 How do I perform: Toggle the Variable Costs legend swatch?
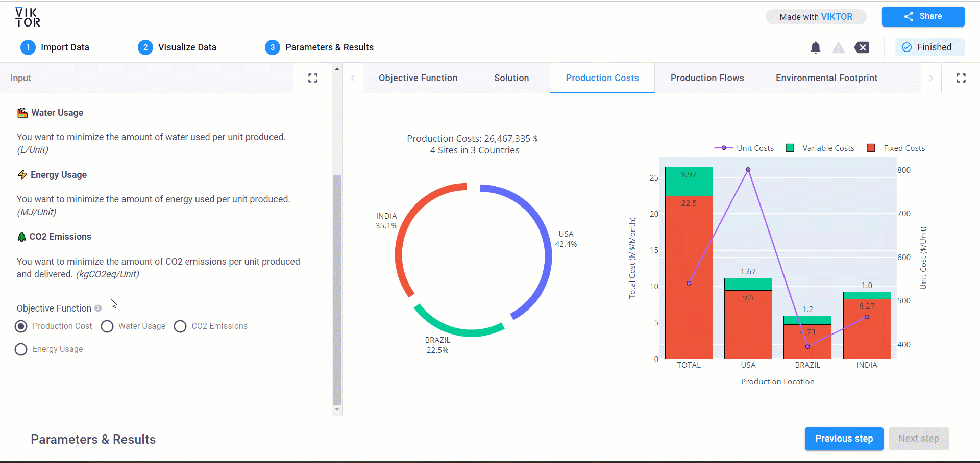[x=790, y=148]
